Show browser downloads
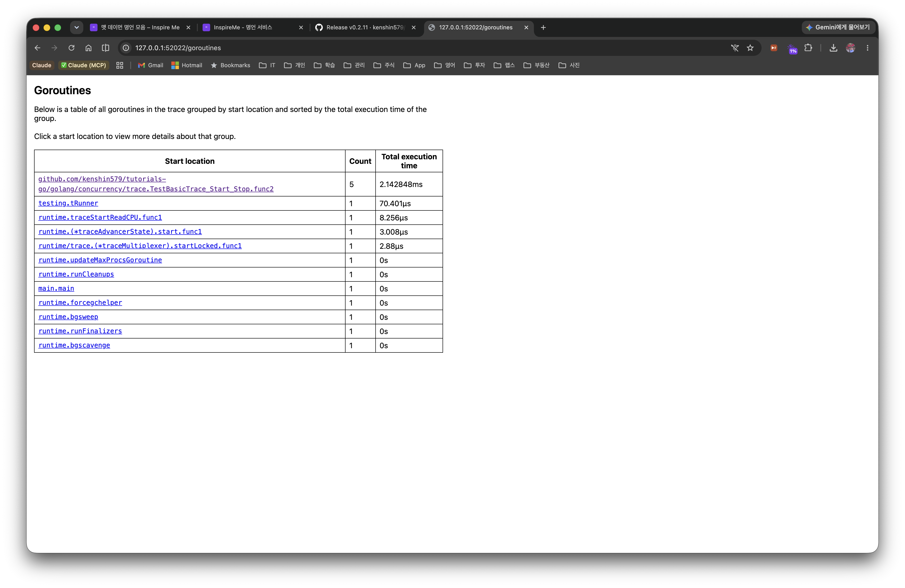 tap(833, 48)
